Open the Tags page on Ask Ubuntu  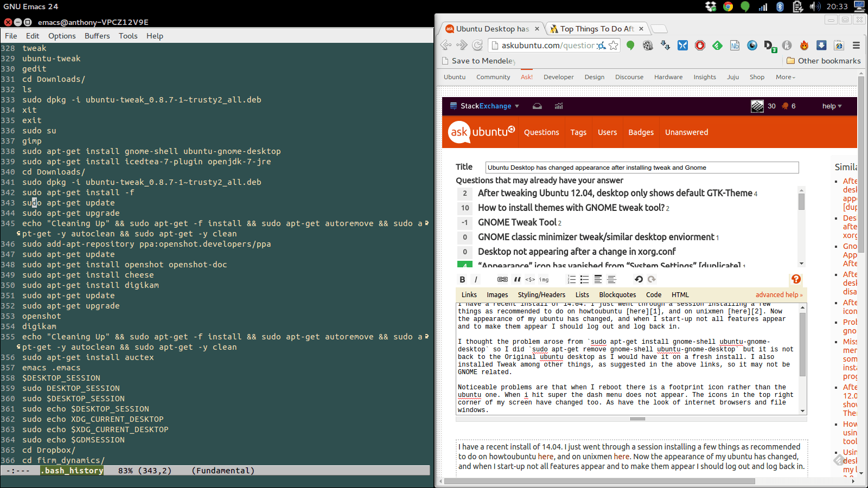click(578, 132)
